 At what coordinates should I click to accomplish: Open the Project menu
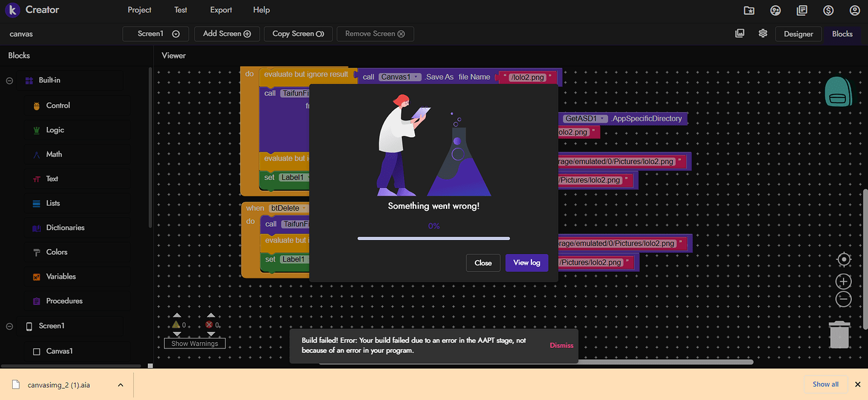(x=139, y=10)
